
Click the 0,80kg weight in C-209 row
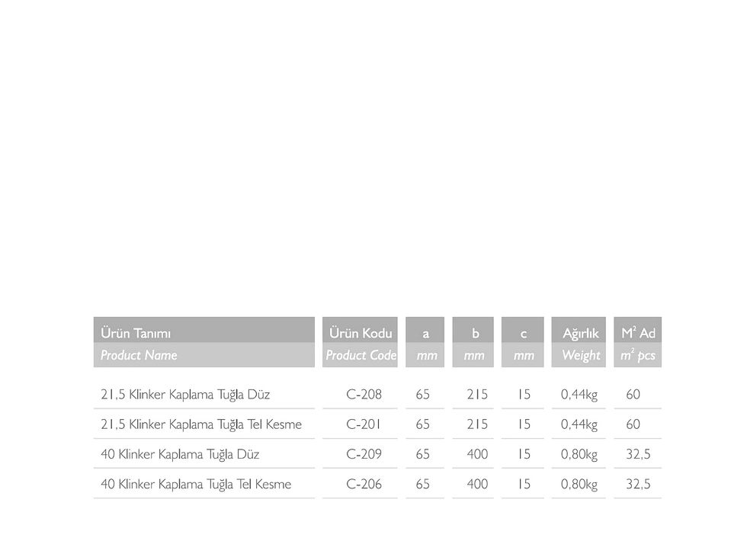coord(579,455)
